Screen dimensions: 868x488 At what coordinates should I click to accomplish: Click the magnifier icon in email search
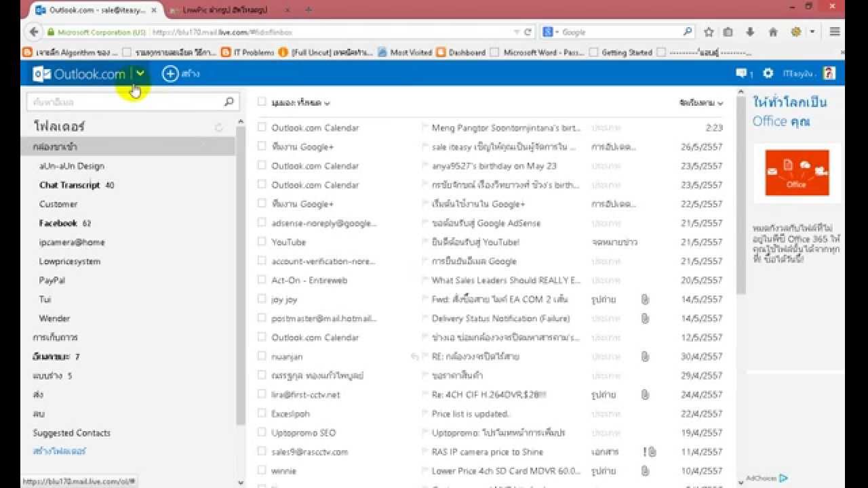point(229,102)
